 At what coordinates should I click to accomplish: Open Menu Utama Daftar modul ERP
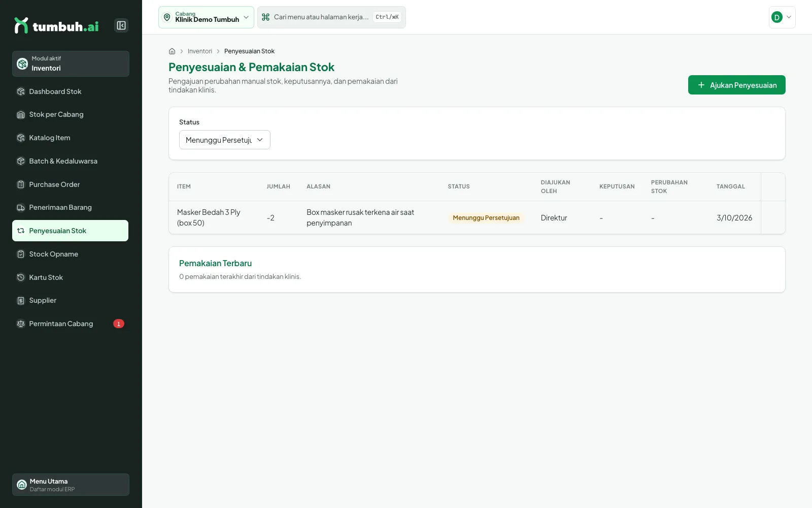(71, 485)
